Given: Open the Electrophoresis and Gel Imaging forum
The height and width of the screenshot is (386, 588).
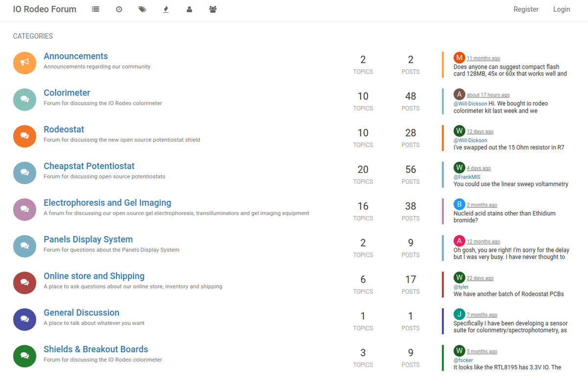Looking at the screenshot, I should (x=107, y=202).
